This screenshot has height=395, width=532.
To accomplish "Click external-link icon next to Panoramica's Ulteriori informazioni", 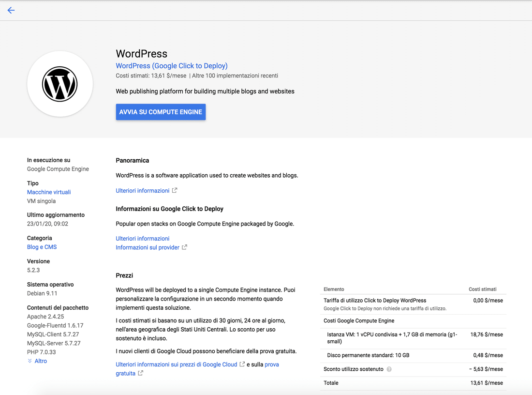I will [175, 191].
